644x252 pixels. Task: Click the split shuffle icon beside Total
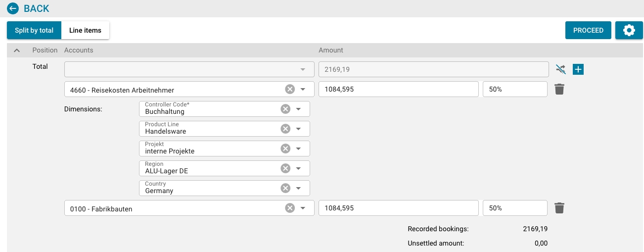pos(560,69)
